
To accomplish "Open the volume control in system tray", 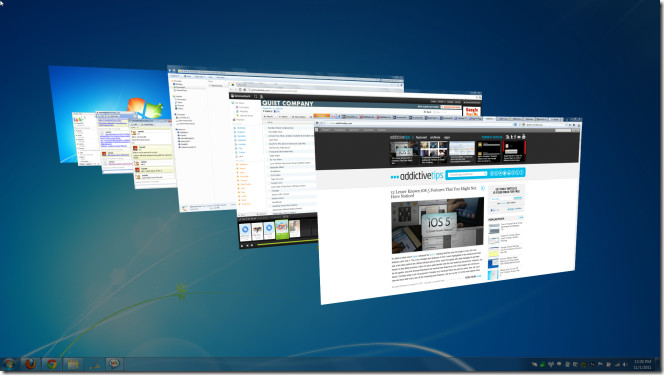I will (x=625, y=364).
